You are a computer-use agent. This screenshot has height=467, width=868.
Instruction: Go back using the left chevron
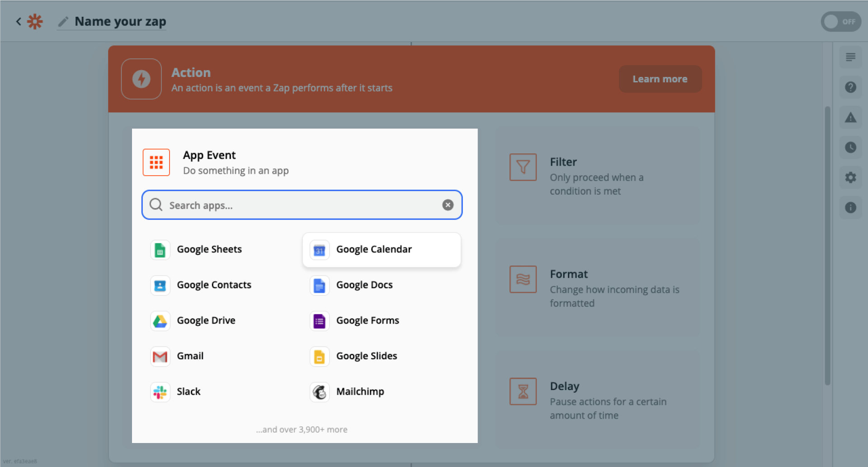click(x=19, y=21)
